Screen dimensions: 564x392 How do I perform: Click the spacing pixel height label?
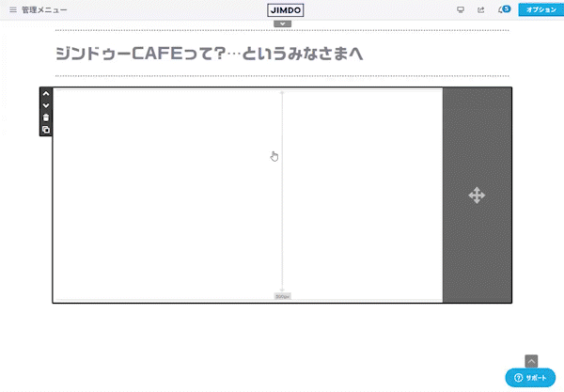(282, 296)
